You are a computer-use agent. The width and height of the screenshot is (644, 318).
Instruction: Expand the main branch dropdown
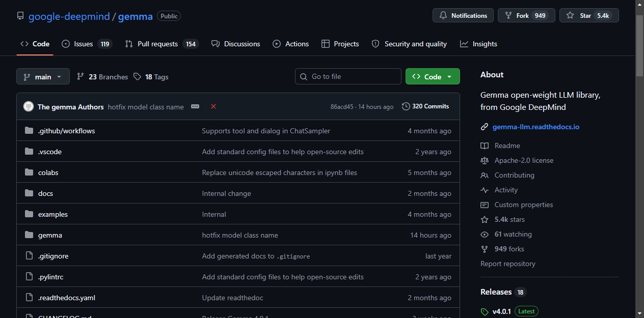pos(43,76)
